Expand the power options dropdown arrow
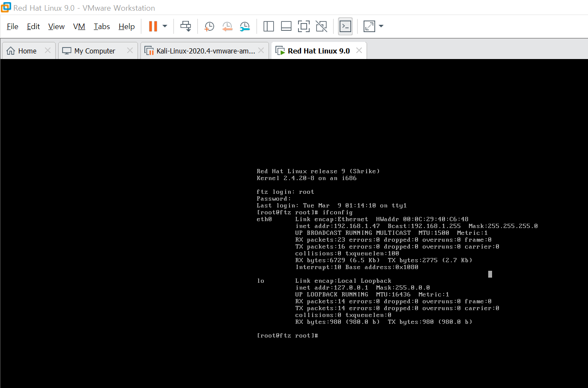Viewport: 588px width, 388px height. [x=165, y=27]
